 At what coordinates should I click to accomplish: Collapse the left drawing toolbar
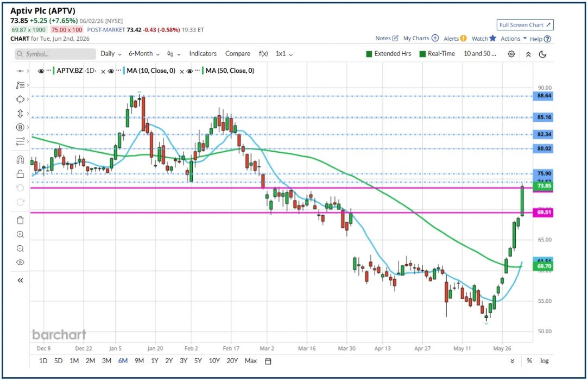coord(20,280)
